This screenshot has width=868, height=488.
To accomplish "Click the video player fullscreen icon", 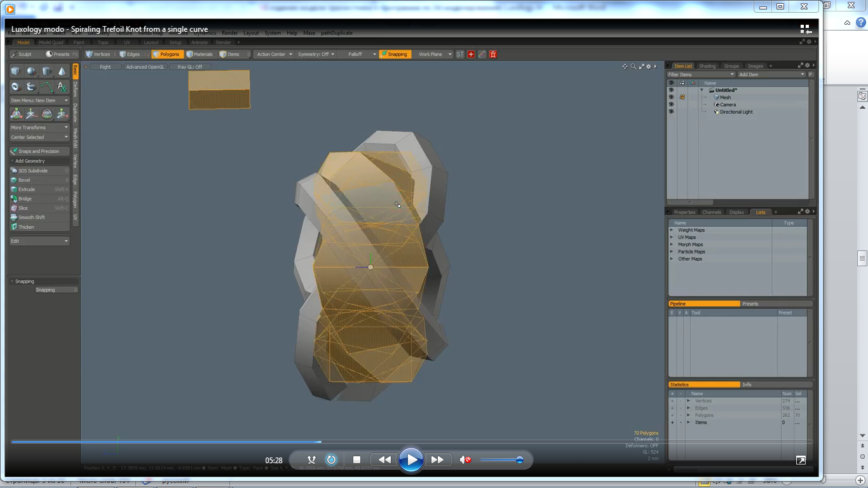I will [801, 460].
